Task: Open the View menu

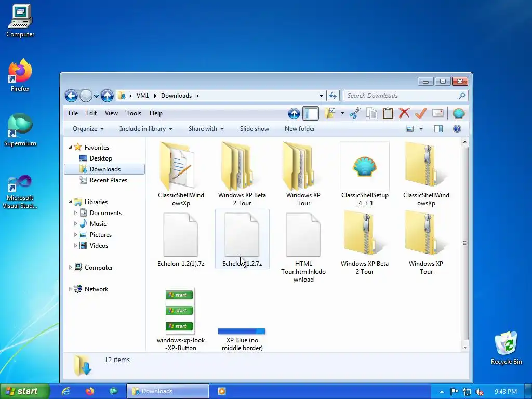Action: coord(111,113)
